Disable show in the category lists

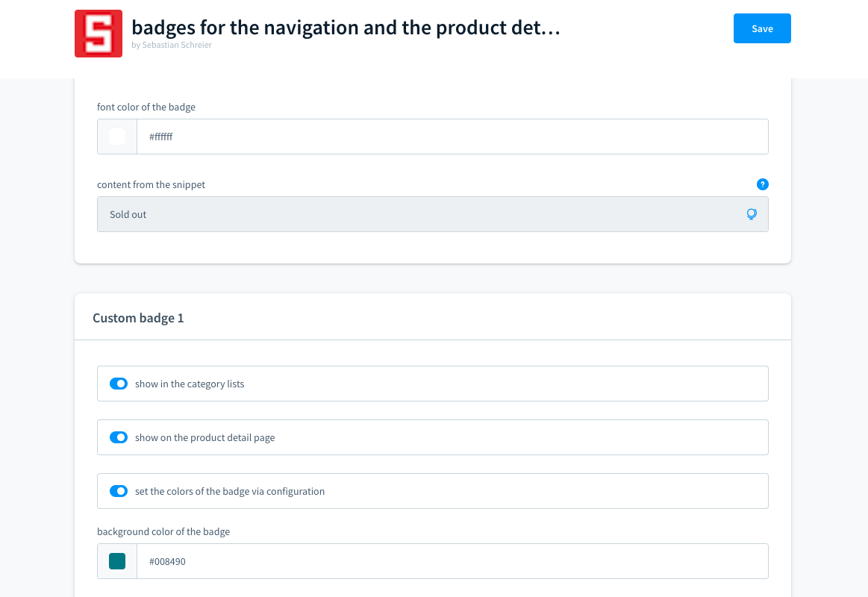(x=119, y=384)
